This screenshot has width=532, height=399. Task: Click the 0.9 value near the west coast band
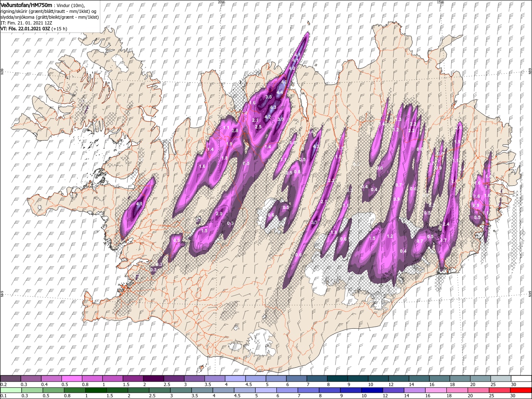click(177, 241)
